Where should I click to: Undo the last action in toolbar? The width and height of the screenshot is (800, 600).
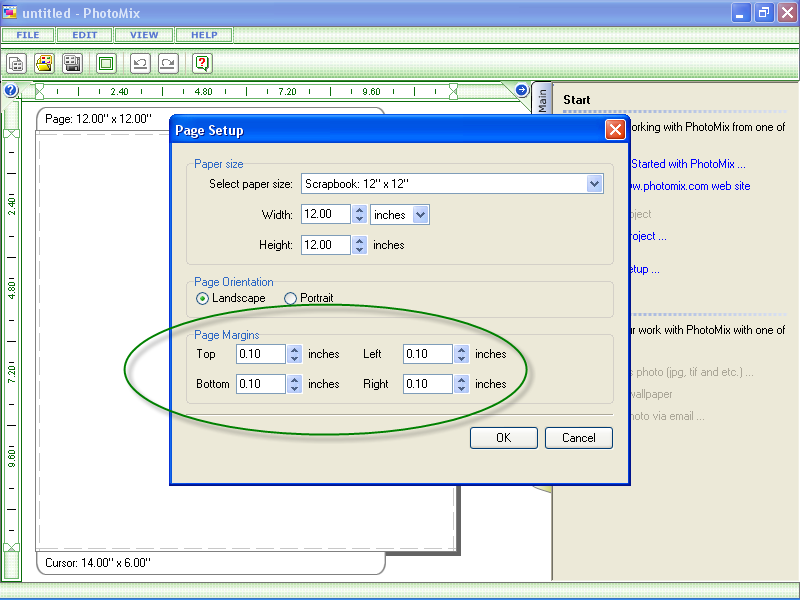click(x=140, y=64)
